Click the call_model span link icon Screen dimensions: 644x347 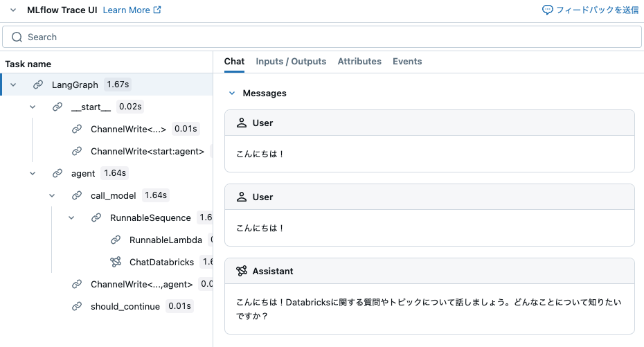77,195
